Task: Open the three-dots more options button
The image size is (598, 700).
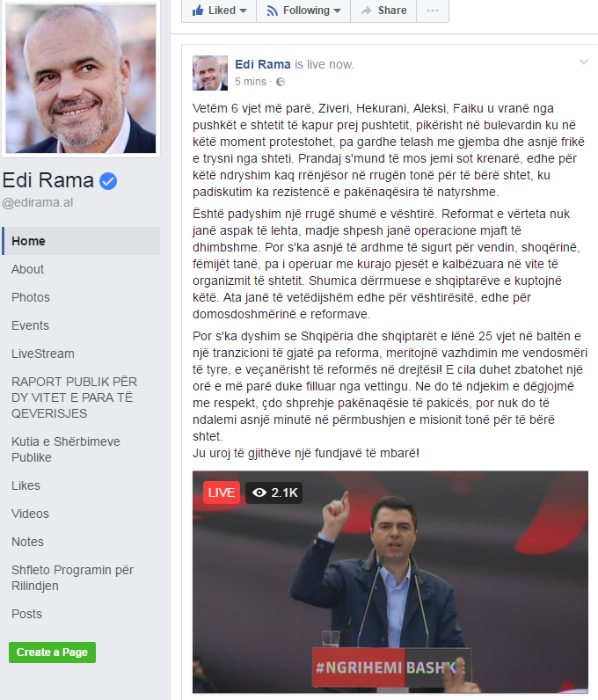Action: pyautogui.click(x=433, y=11)
